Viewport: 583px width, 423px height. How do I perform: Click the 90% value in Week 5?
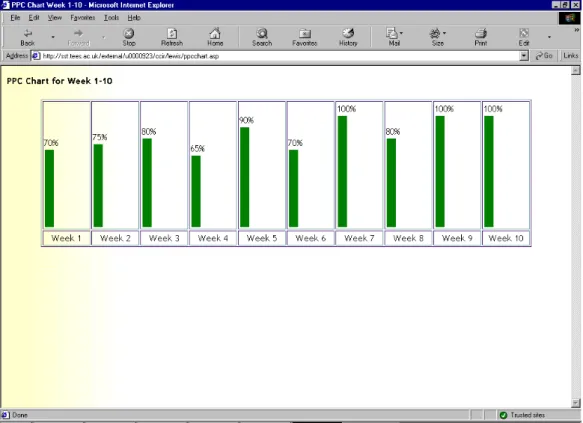pos(246,120)
